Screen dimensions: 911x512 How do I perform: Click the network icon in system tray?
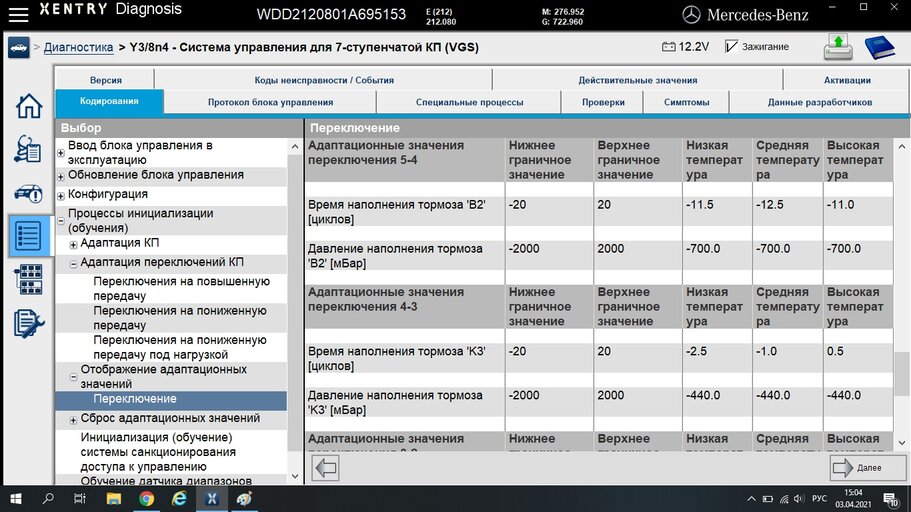coord(784,499)
